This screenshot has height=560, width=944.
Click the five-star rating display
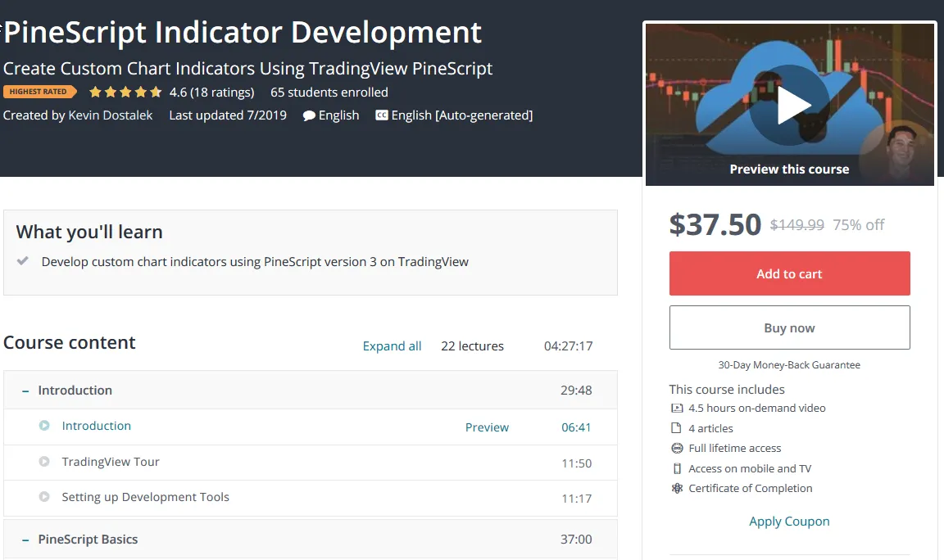(x=125, y=92)
